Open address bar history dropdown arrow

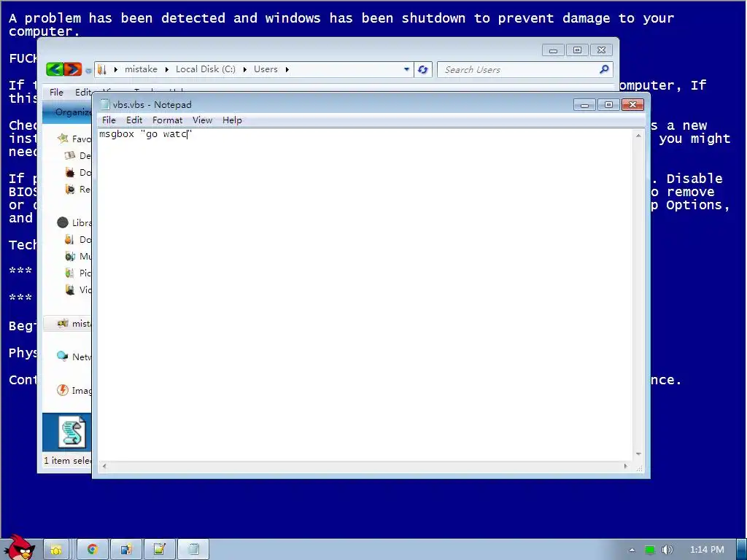pos(406,69)
